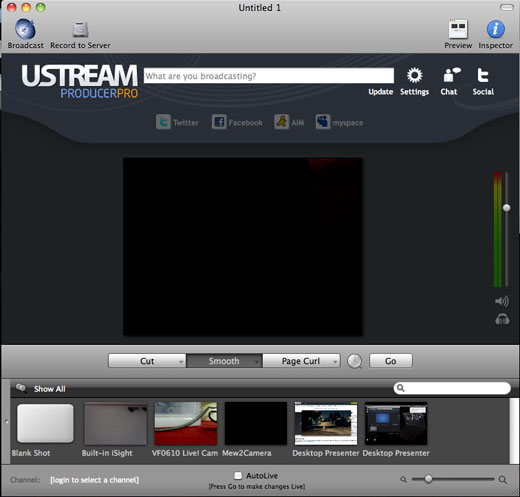Screen dimensions: 520x497
Task: Select the Cut transition button
Action: click(x=147, y=361)
